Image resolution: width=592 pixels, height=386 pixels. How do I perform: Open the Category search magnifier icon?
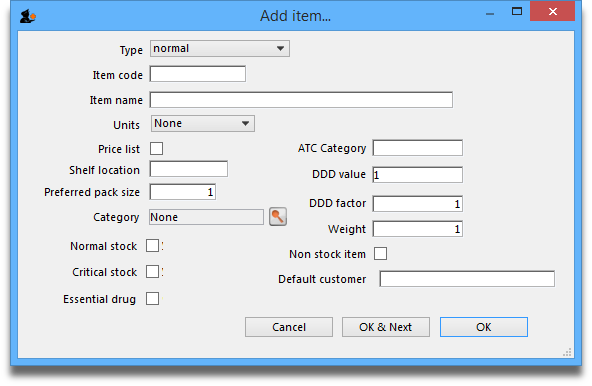click(x=278, y=217)
